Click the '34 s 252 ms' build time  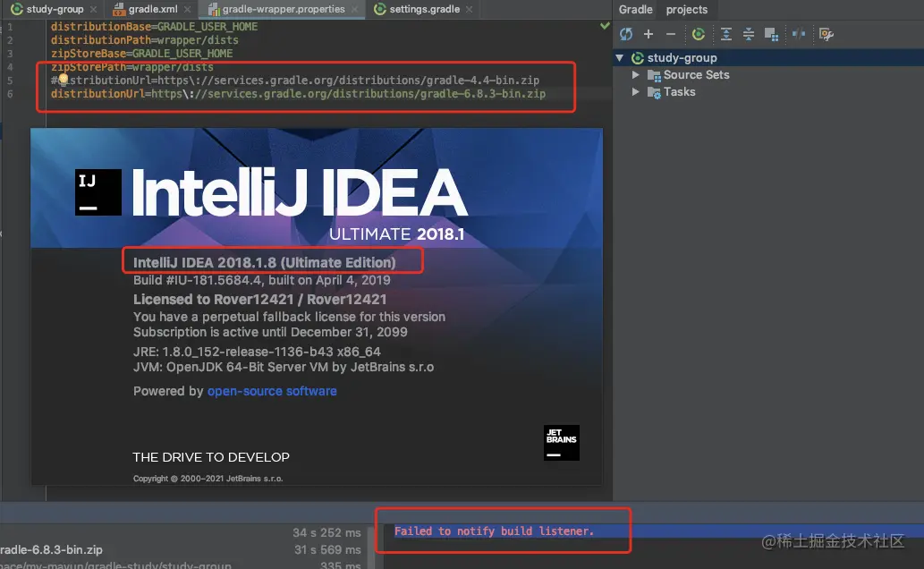tap(326, 532)
